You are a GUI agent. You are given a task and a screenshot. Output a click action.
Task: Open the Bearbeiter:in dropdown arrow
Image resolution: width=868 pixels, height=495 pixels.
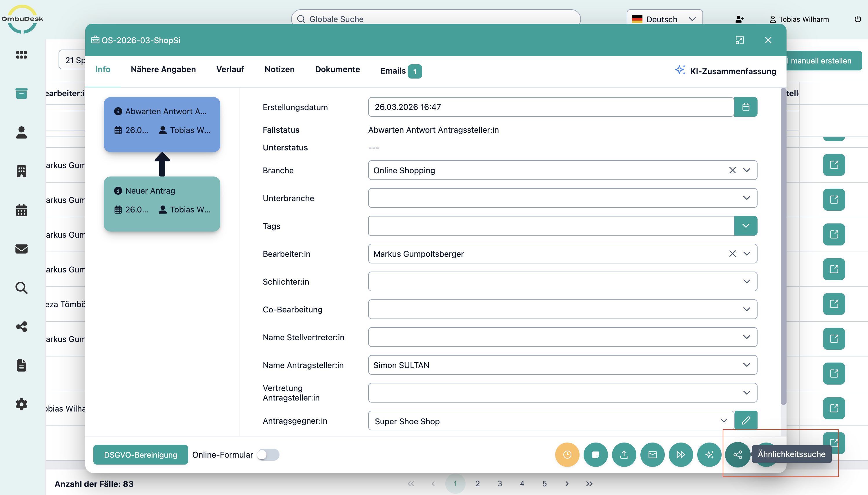(747, 254)
